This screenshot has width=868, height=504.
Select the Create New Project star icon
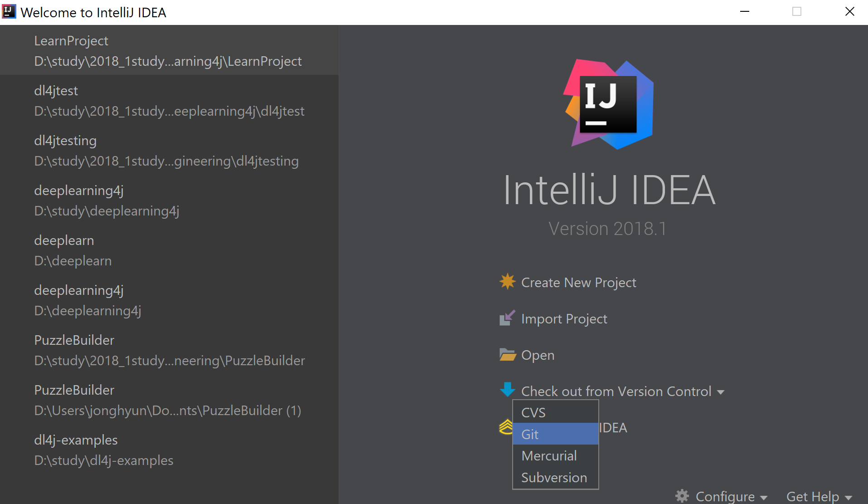507,282
